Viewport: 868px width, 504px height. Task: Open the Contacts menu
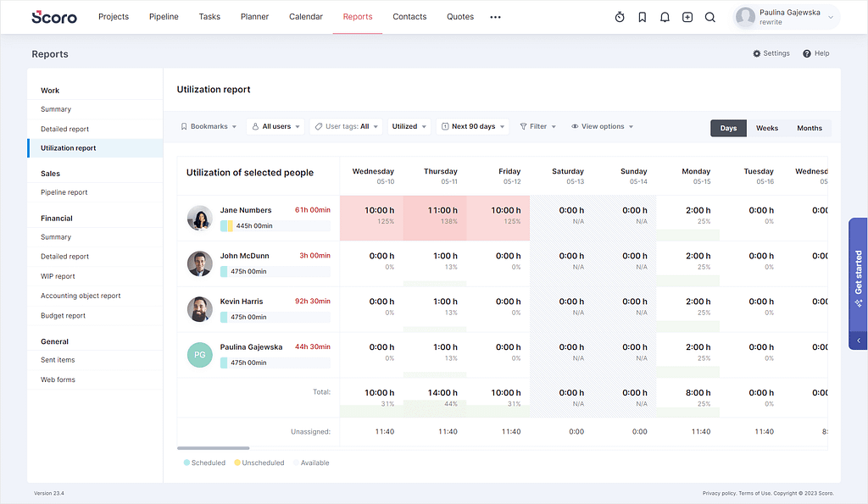(409, 17)
